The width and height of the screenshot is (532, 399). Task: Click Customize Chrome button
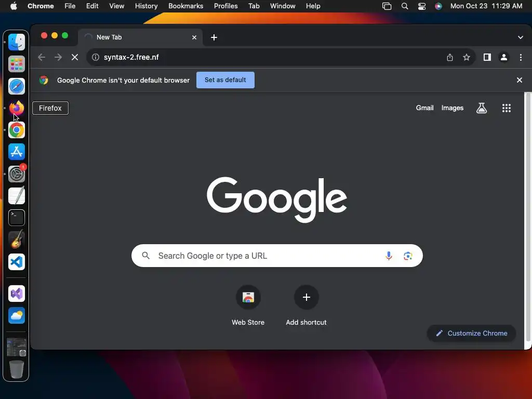[471, 333]
